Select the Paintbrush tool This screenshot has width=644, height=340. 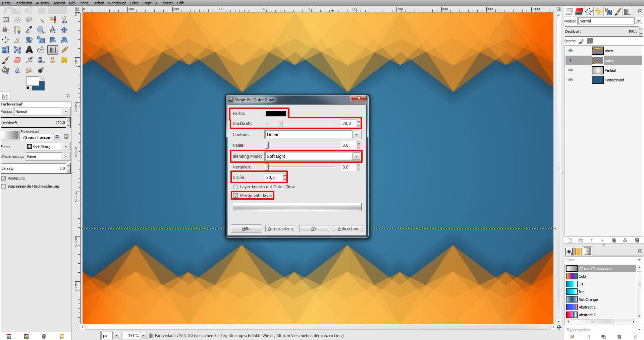click(5, 60)
